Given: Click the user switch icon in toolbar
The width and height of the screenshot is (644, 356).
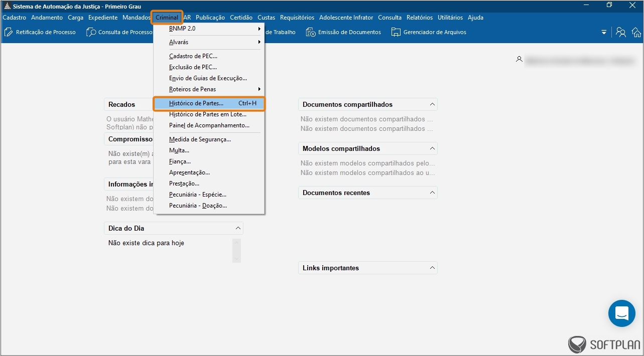Looking at the screenshot, I should tap(621, 32).
